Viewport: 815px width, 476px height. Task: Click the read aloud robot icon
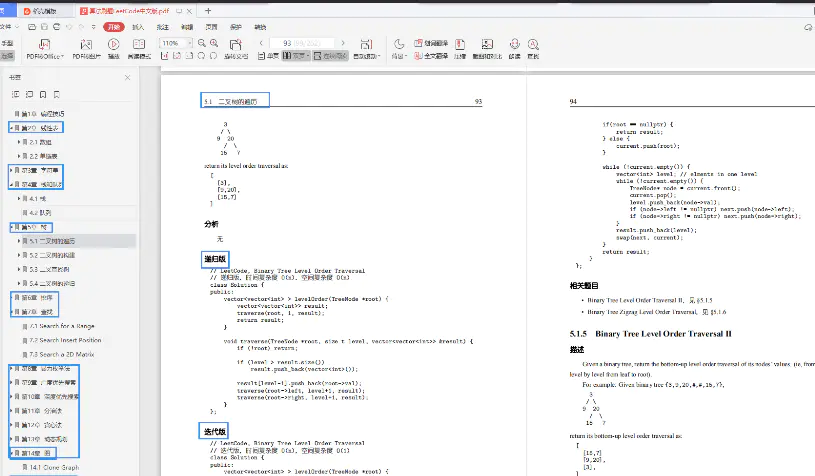pyautogui.click(x=515, y=44)
